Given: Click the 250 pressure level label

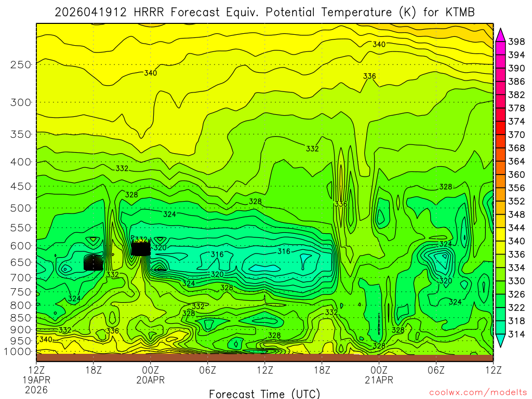Looking at the screenshot, I should [x=21, y=64].
